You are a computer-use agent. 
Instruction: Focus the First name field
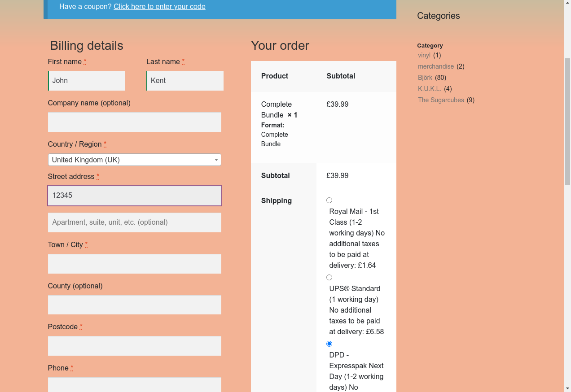(87, 81)
